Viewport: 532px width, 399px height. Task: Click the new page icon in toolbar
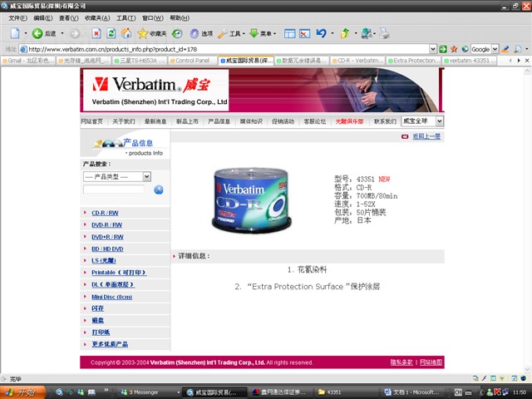point(15,33)
